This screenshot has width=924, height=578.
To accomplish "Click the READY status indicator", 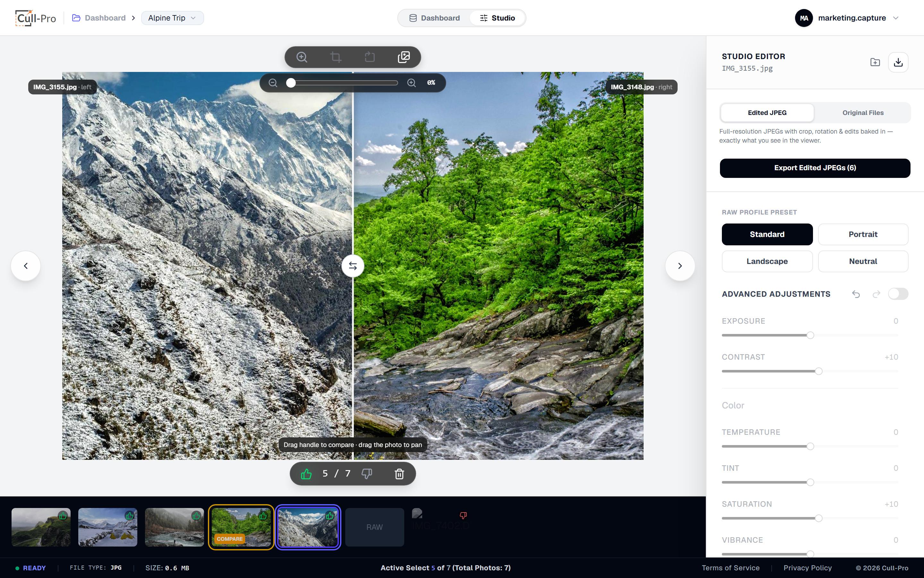I will click(30, 568).
